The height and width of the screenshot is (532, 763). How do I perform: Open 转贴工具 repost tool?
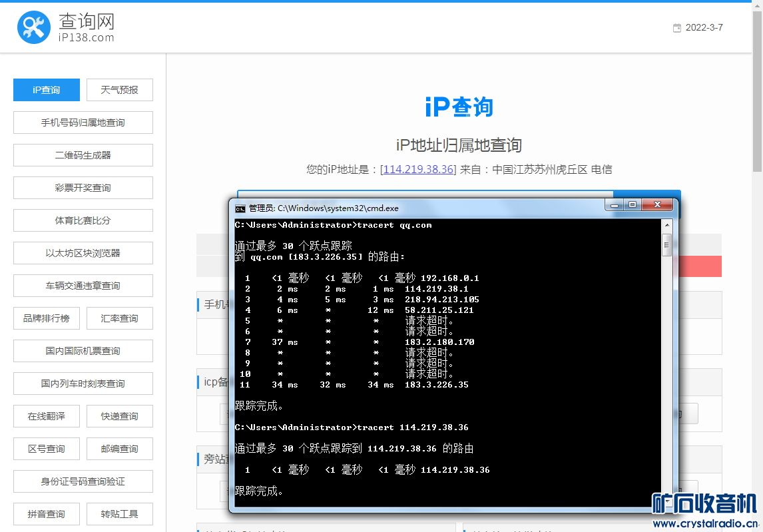coord(120,514)
